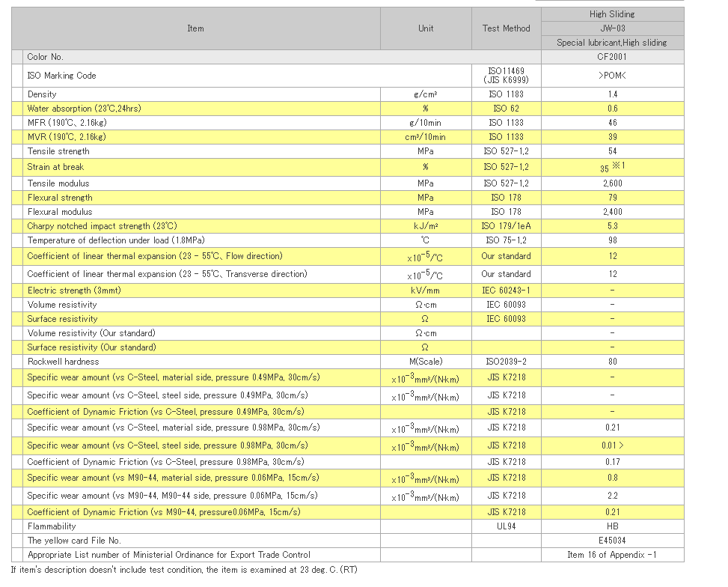Select the 'UL94' test method cell
The height and width of the screenshot is (587, 728).
point(506,526)
